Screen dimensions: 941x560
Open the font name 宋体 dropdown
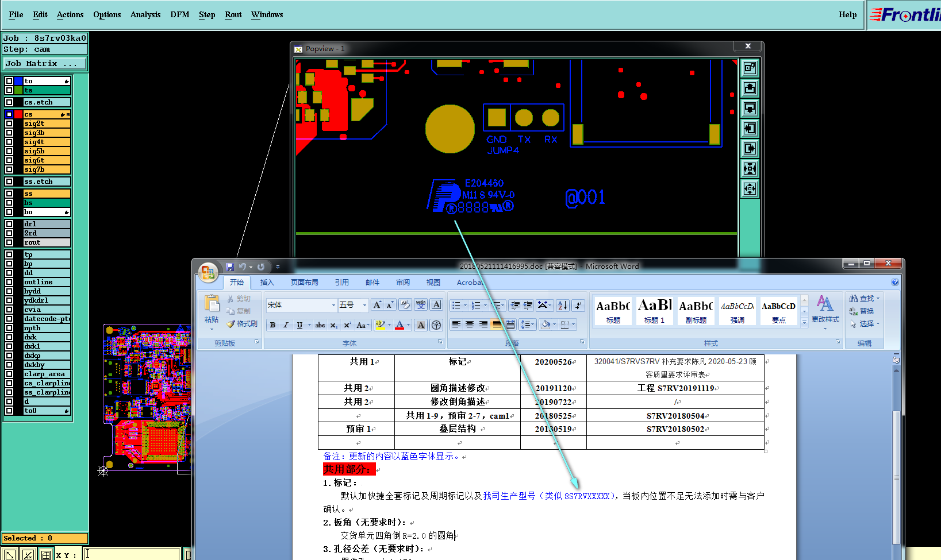click(x=333, y=305)
